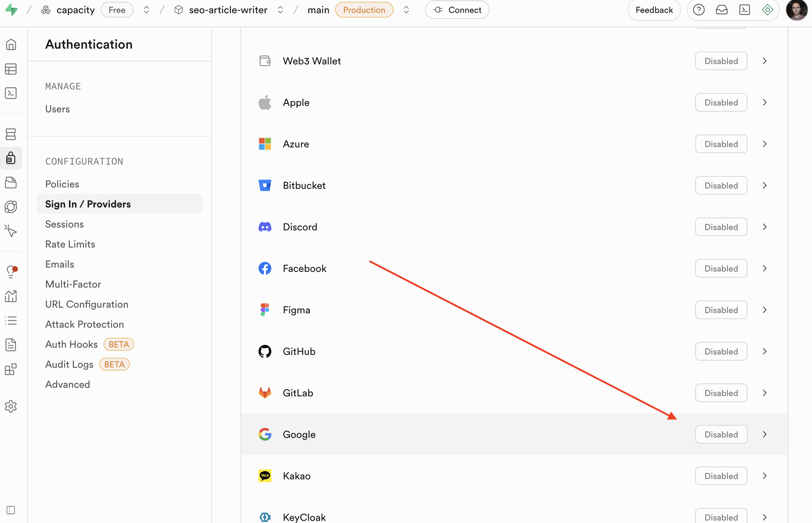
Task: Open the branch switcher chevrons
Action: coord(406,10)
